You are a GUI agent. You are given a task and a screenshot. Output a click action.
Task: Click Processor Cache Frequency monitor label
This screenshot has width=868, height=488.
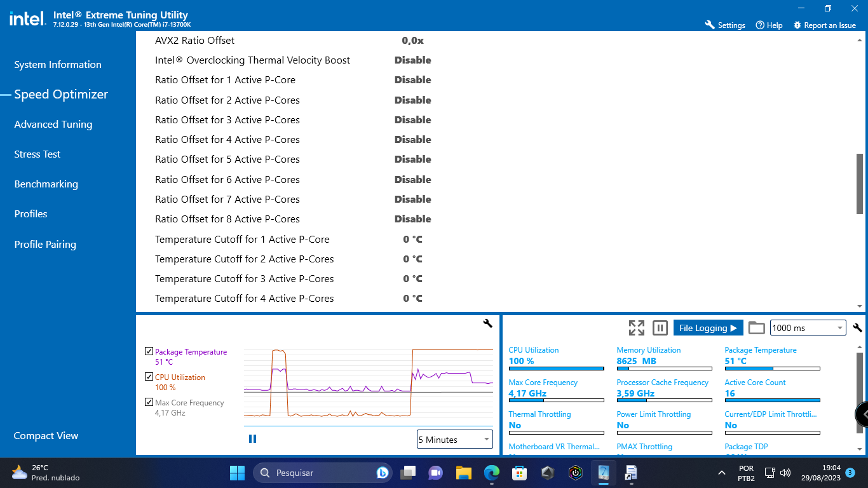pyautogui.click(x=663, y=383)
